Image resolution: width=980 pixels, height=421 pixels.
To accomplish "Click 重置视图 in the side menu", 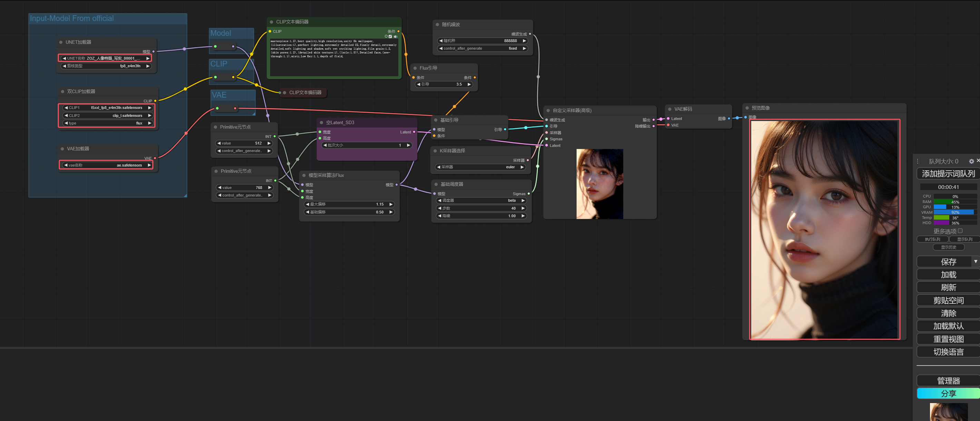I will [x=948, y=339].
